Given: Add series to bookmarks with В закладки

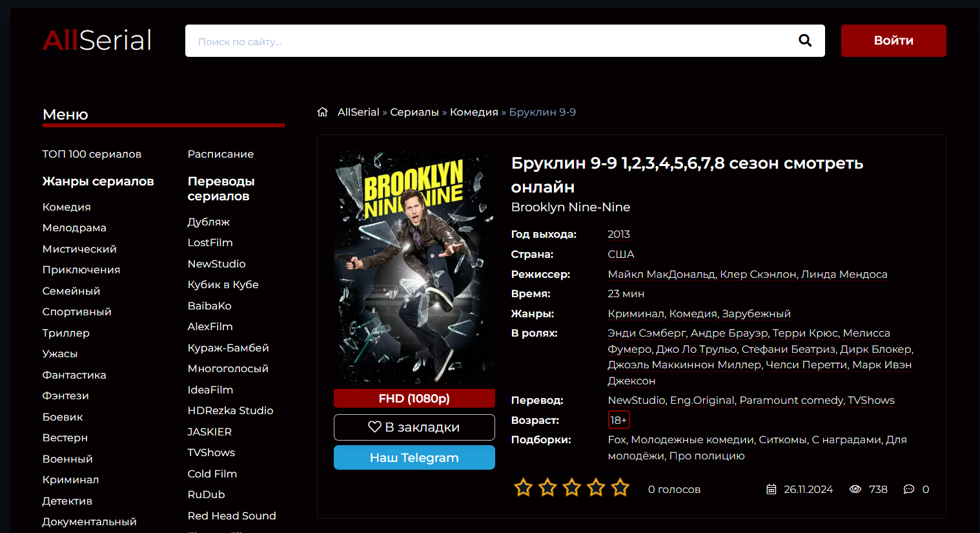Looking at the screenshot, I should point(414,427).
